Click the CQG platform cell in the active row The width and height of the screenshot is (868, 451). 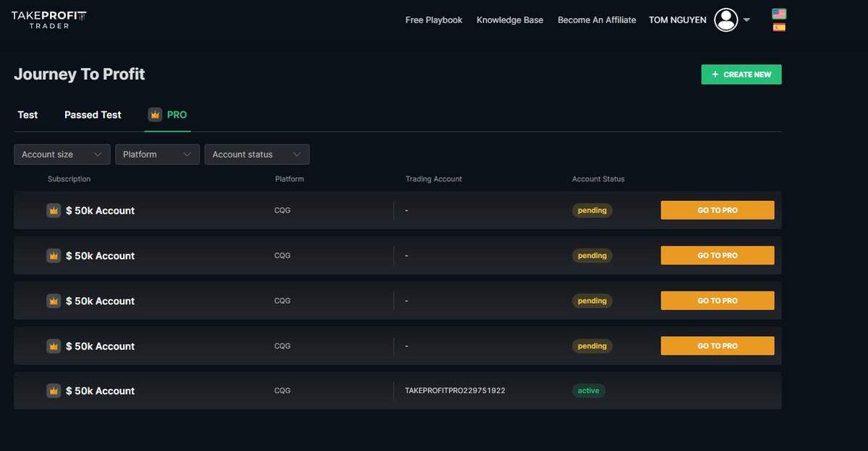coord(282,390)
